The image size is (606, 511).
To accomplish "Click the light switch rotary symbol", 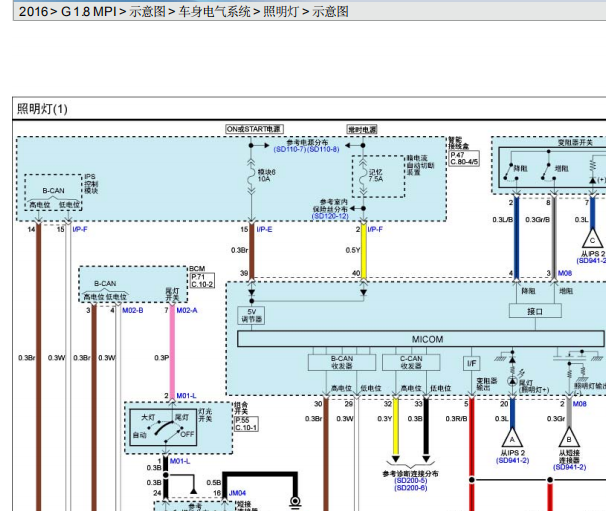I will pos(163,427).
